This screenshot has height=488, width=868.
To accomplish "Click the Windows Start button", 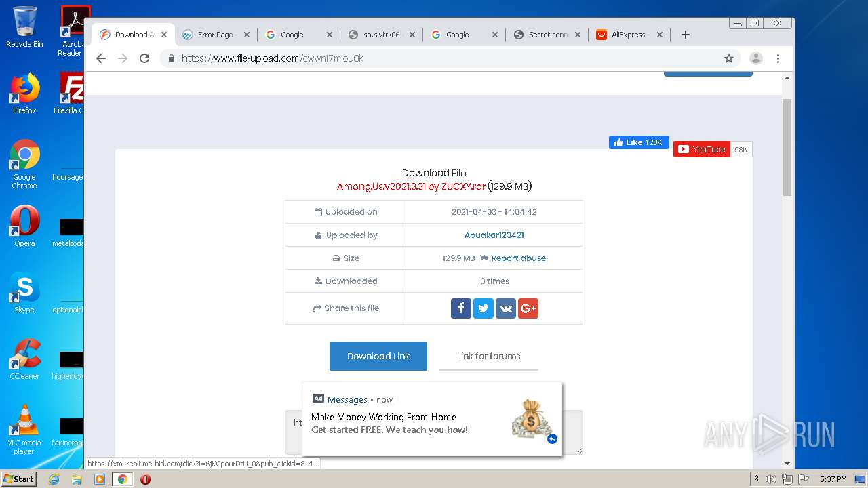I will click(x=18, y=479).
